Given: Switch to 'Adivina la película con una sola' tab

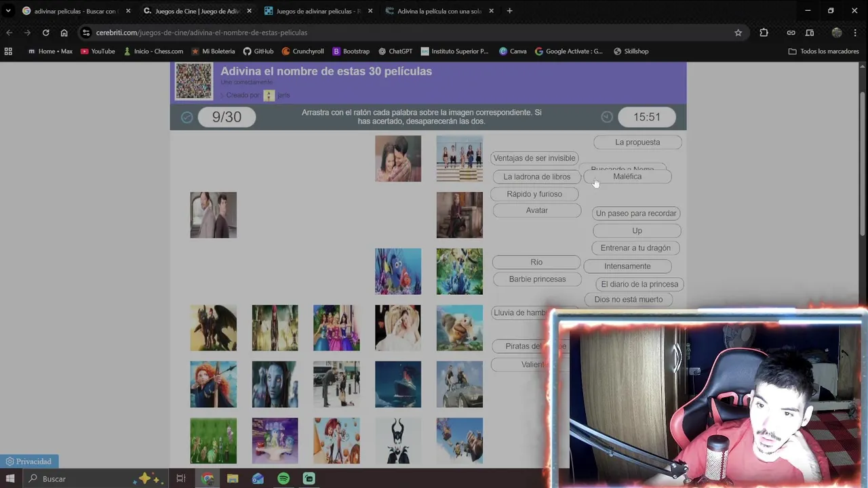Looking at the screenshot, I should point(439,11).
